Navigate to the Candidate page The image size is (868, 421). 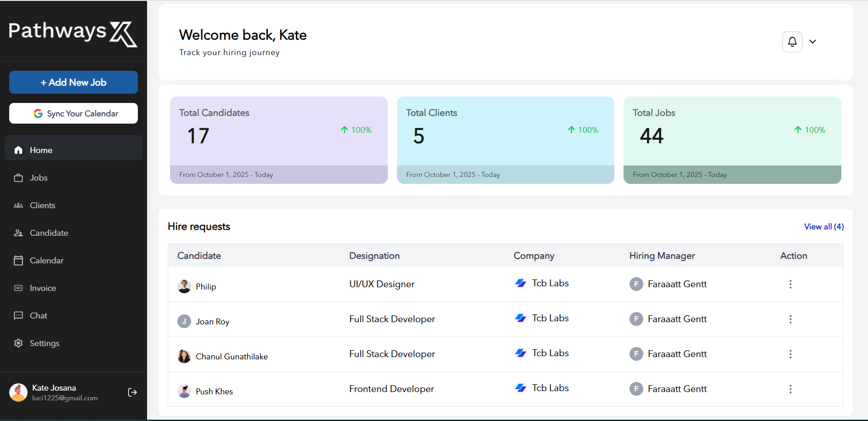(74, 233)
